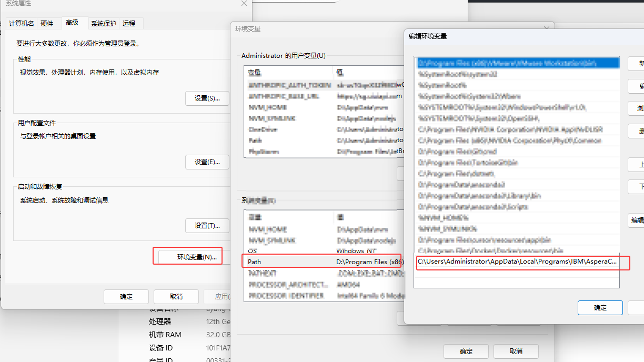Click the 变量 column header in user variables
The width and height of the screenshot is (644, 362).
click(x=288, y=72)
